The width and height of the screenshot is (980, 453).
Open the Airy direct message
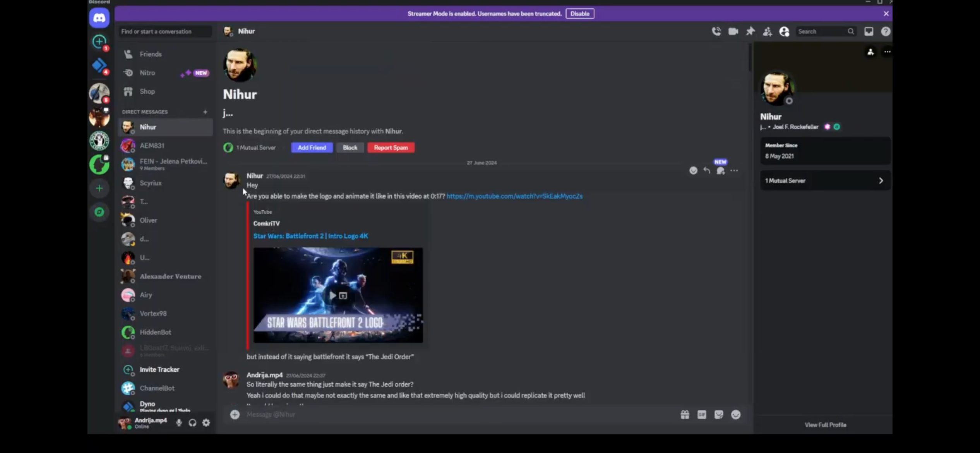pos(165,295)
